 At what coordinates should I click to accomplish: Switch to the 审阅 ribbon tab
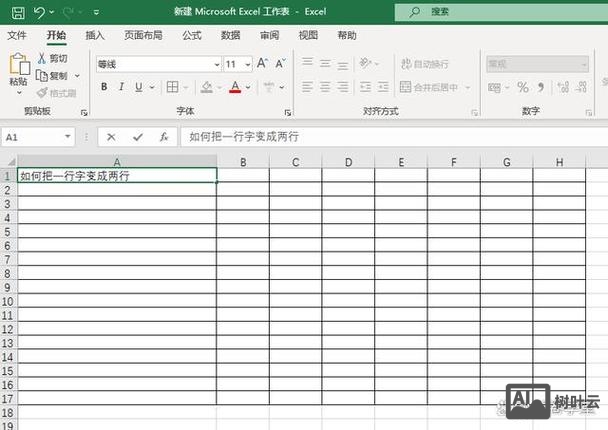pos(269,35)
